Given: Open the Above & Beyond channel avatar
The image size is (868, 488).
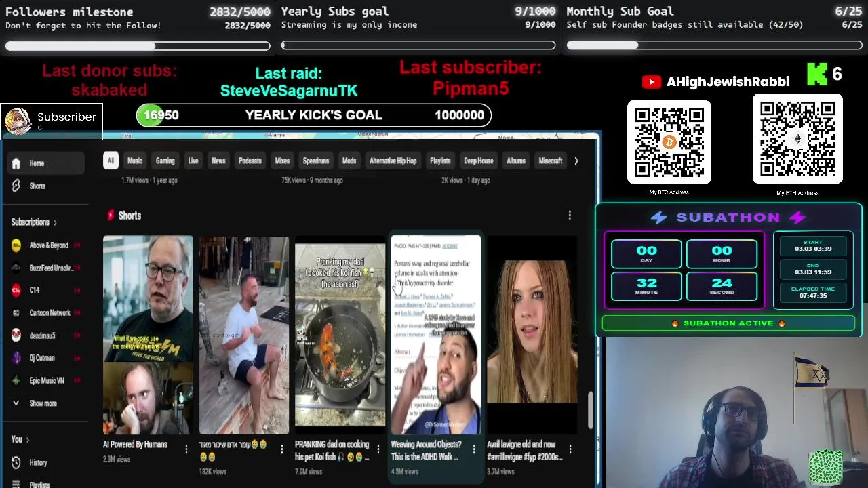Looking at the screenshot, I should click(16, 245).
